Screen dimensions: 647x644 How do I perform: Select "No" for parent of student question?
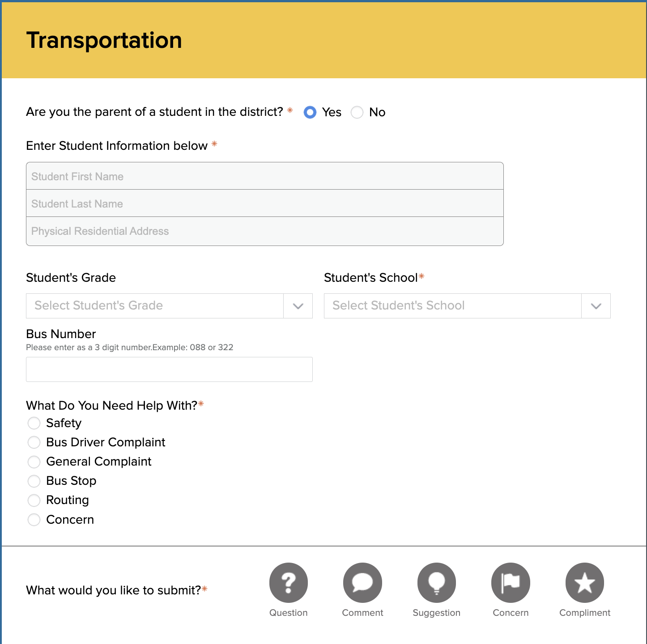357,112
